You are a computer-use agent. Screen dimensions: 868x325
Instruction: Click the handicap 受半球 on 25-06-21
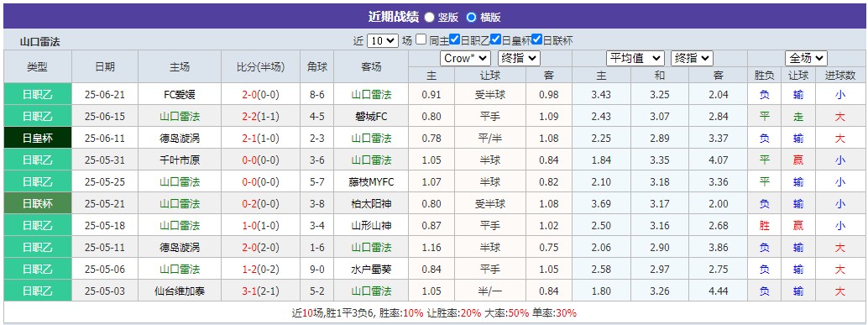[490, 95]
